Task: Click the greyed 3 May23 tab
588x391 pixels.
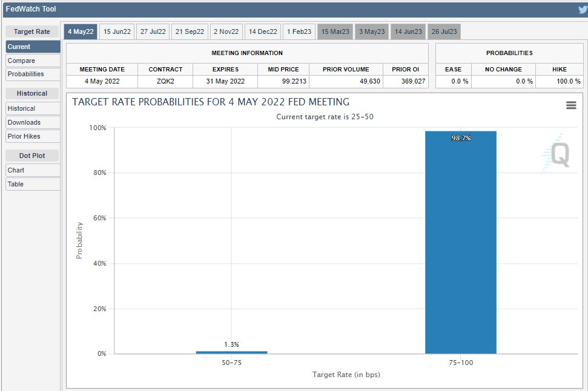Action: tap(372, 31)
